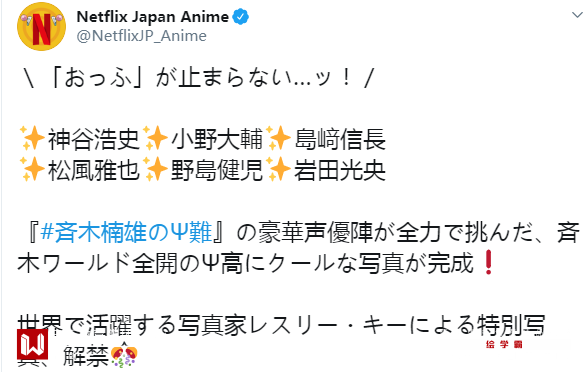Click the name 神谷浩史 in the tweet

tap(94, 140)
